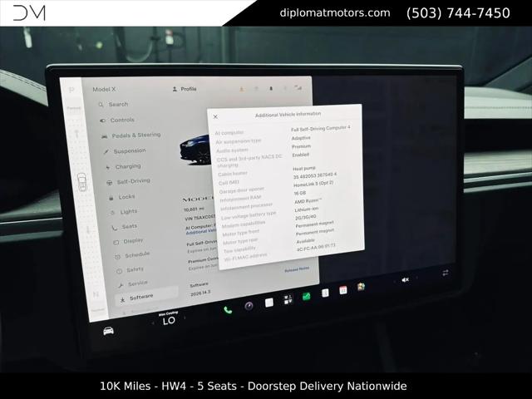
Task: Tap the 'Audio system' row label
Action: point(232,150)
